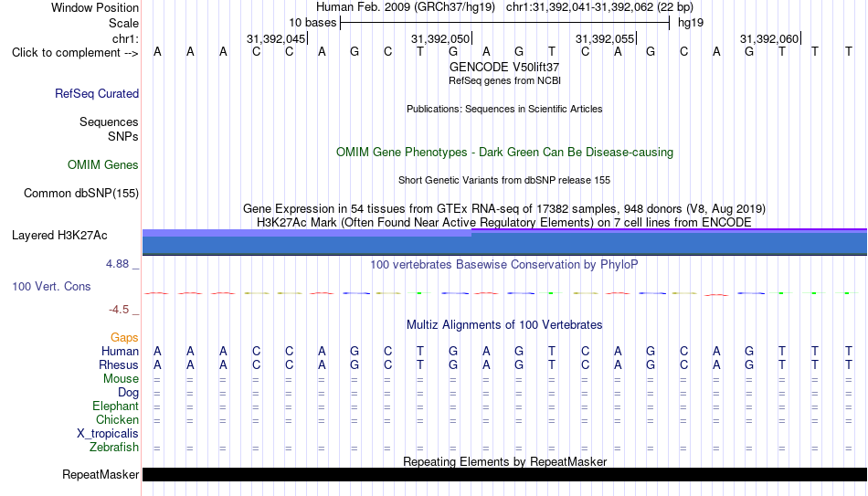Click the Window Position label

pos(95,7)
